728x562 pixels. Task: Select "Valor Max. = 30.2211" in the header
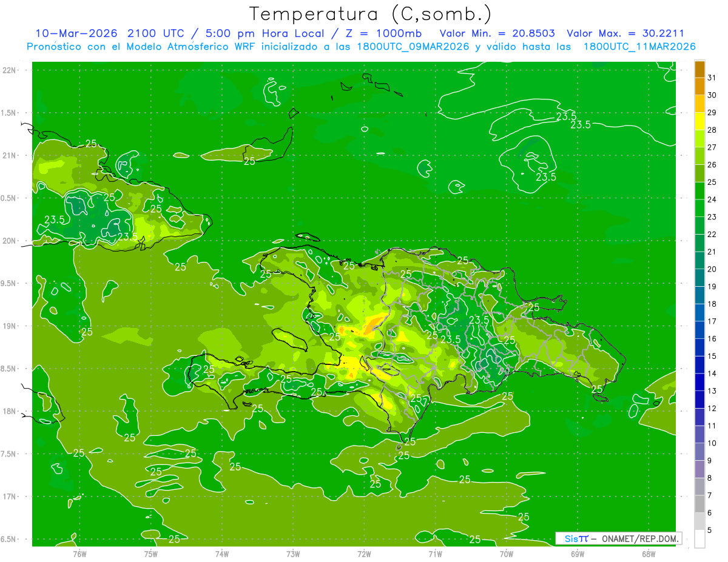pos(625,33)
